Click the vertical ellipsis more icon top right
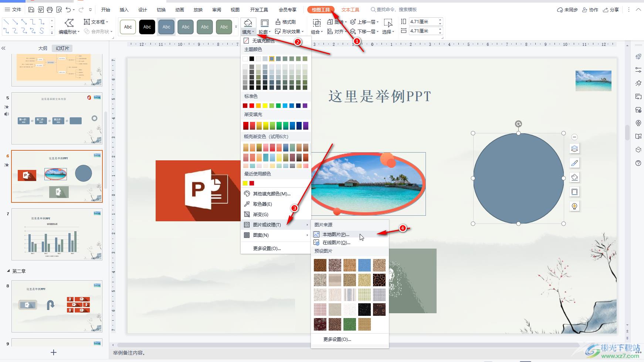Screen dimensions: 644x362 click(x=628, y=10)
